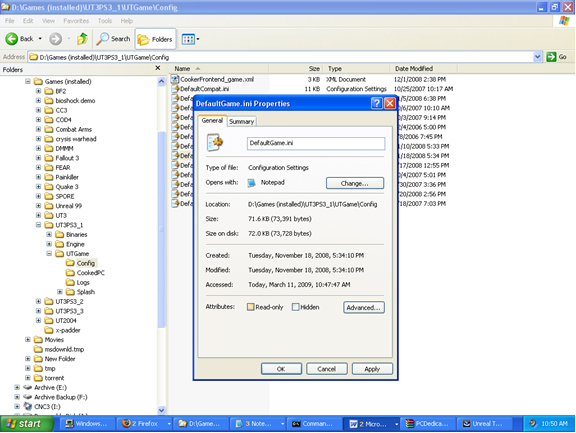The width and height of the screenshot is (576, 433).
Task: Click the Change... button
Action: tap(355, 183)
